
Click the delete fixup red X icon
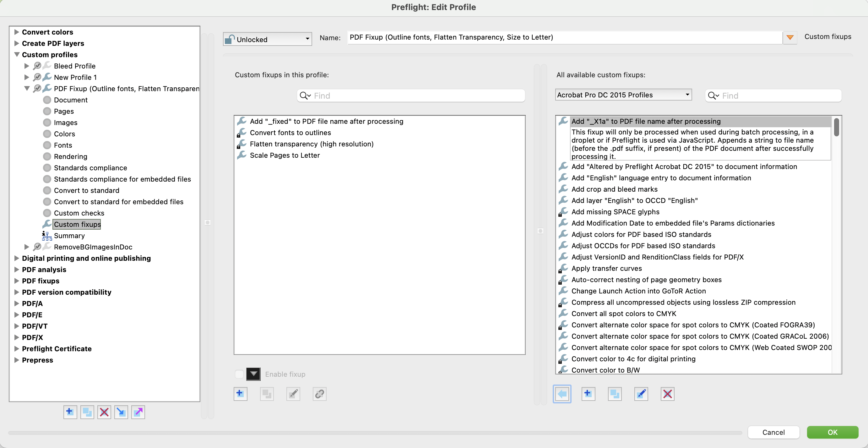(667, 394)
